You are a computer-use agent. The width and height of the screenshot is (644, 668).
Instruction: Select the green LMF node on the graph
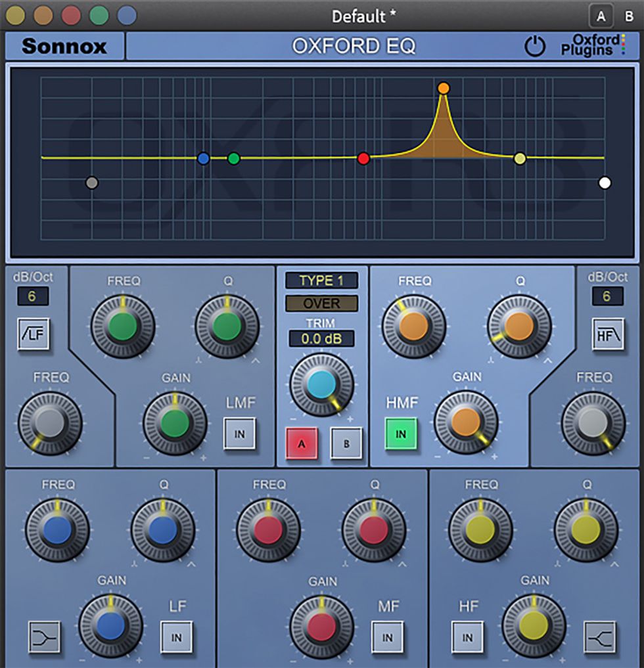point(233,159)
